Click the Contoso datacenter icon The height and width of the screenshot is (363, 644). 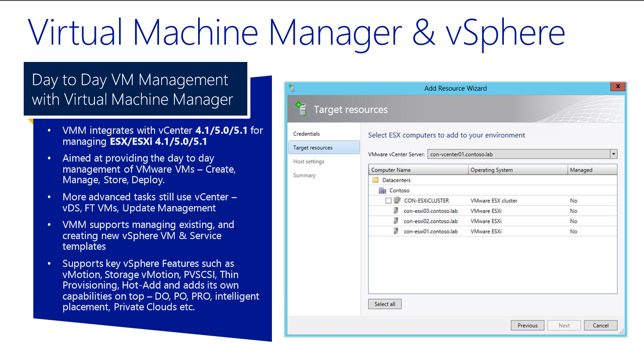[x=382, y=190]
